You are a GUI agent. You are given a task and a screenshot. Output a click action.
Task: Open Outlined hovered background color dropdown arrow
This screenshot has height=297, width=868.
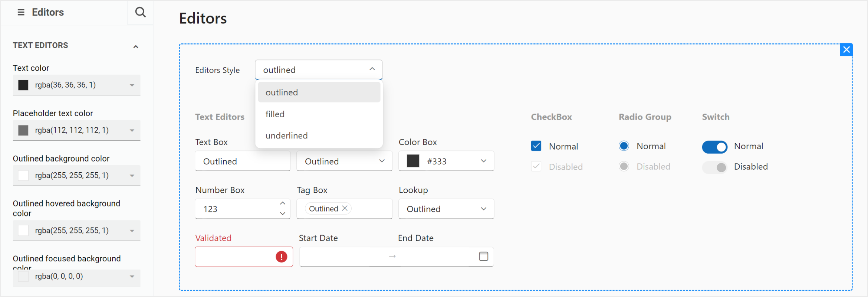pos(132,231)
